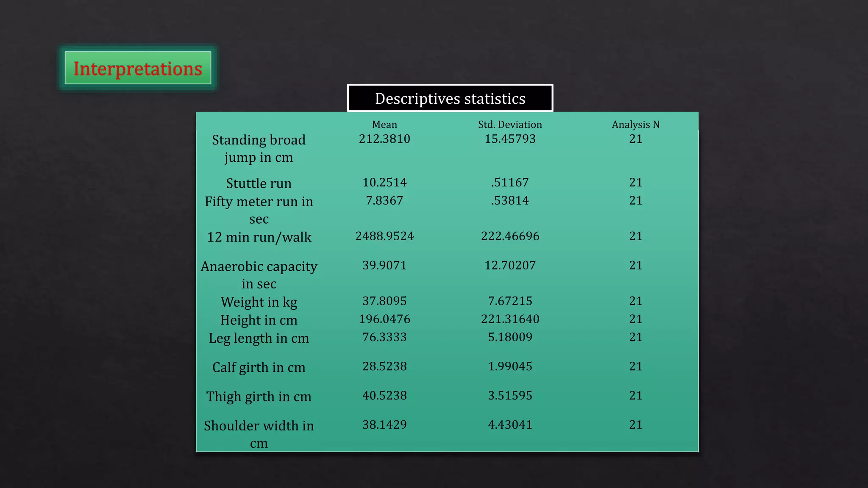Screen dimensions: 868x488
Task: Click mean value 212.3810
Action: click(384, 139)
